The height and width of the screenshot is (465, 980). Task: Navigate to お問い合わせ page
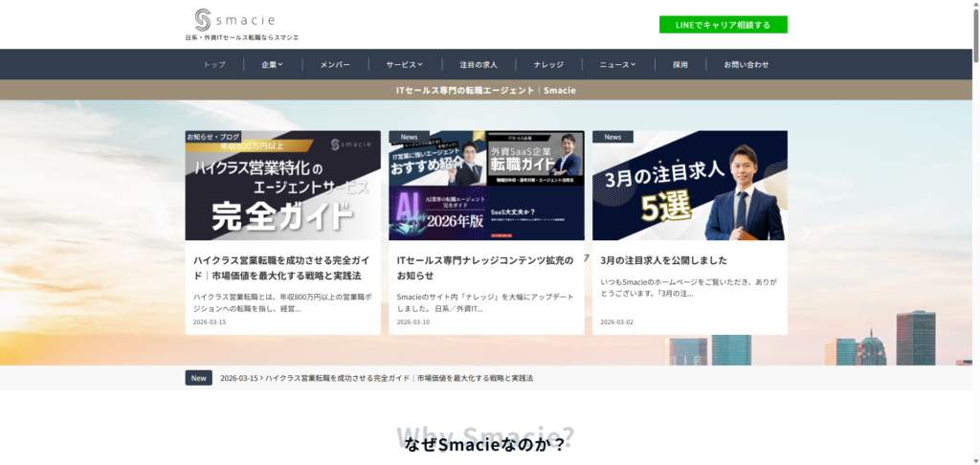[x=746, y=65]
